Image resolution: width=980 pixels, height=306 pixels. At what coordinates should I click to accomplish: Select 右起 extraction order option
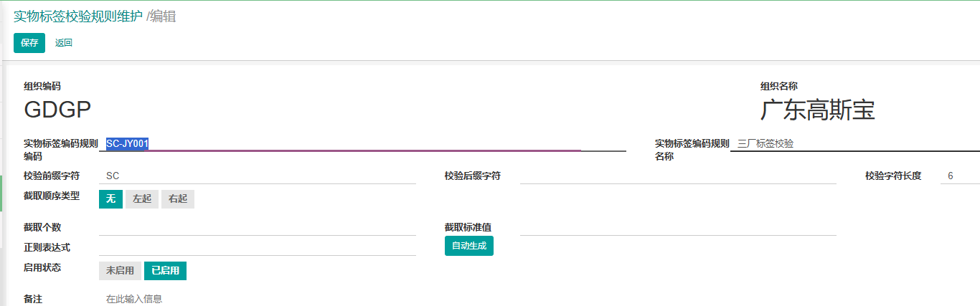tap(178, 199)
